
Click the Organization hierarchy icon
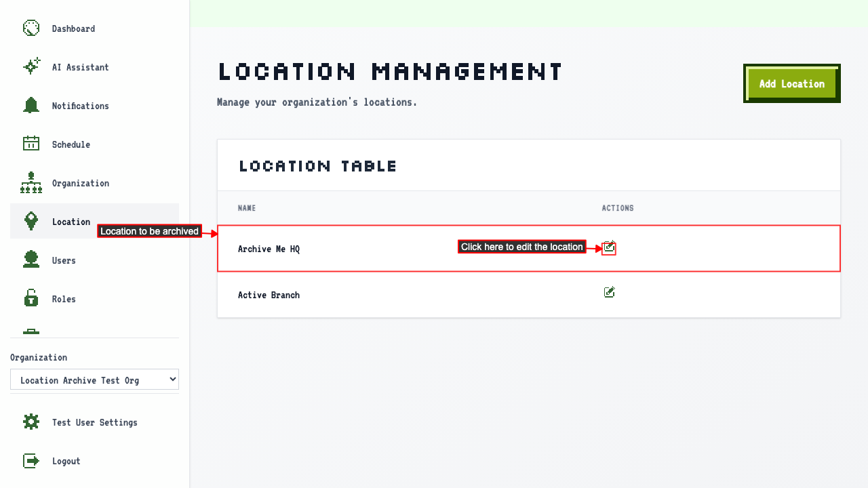click(31, 183)
